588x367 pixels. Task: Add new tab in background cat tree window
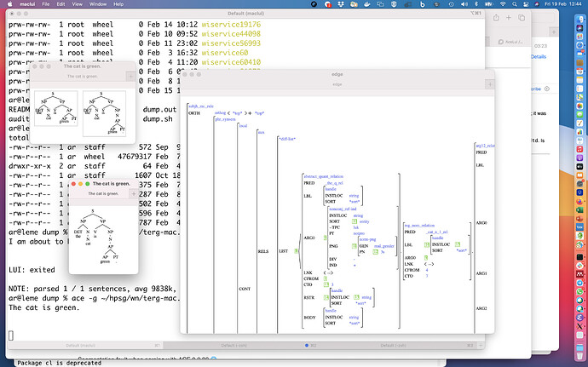[130, 77]
